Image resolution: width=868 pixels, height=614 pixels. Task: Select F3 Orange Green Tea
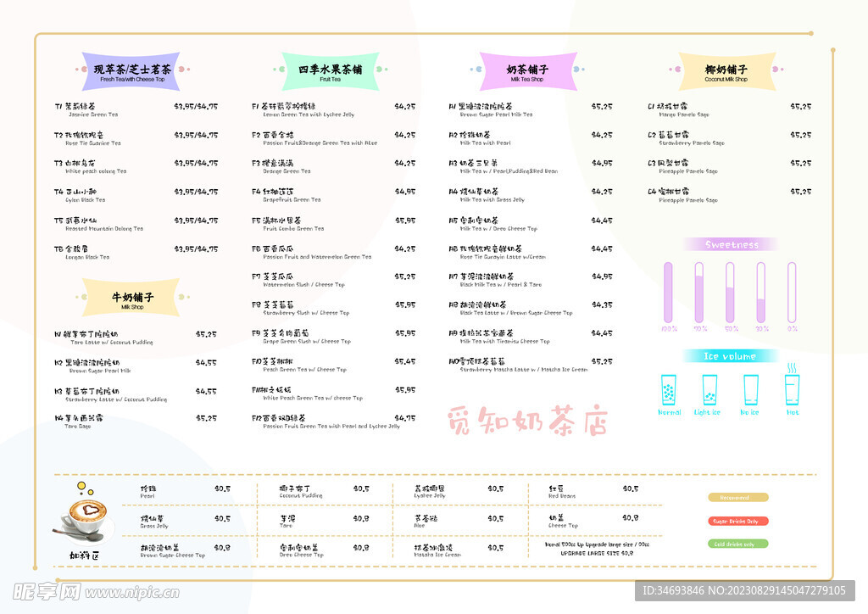(333, 167)
